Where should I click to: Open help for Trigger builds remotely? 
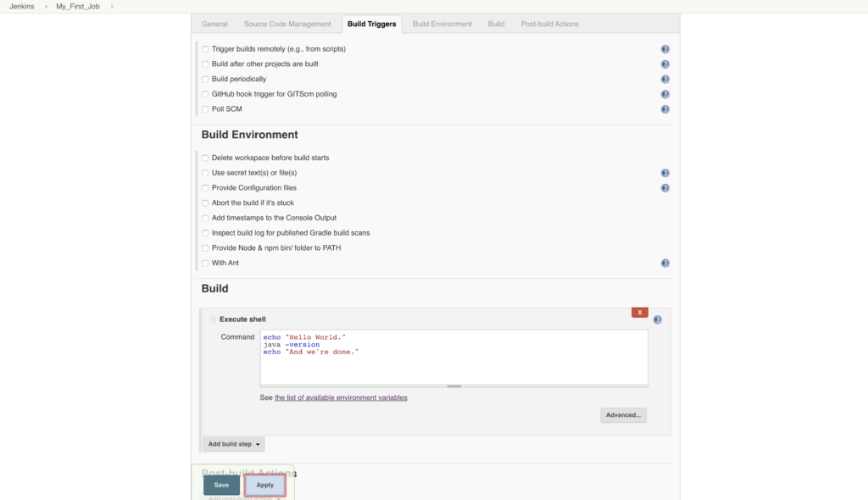[x=665, y=50]
